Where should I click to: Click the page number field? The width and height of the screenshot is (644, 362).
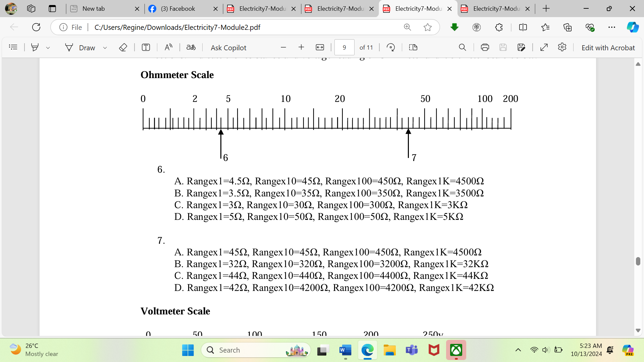click(344, 47)
